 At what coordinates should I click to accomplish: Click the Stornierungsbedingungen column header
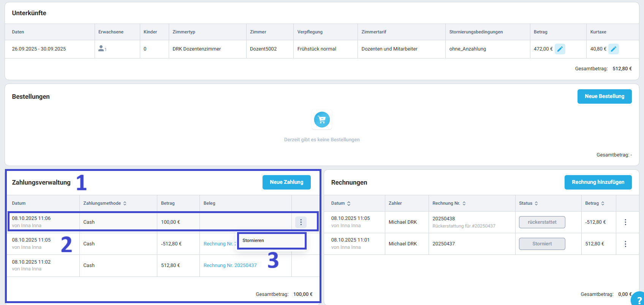tap(476, 32)
